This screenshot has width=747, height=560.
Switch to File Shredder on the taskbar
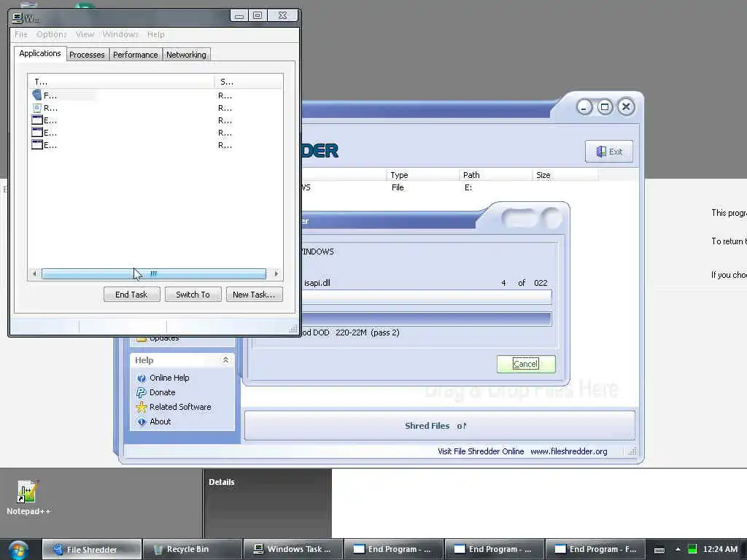[92, 550]
